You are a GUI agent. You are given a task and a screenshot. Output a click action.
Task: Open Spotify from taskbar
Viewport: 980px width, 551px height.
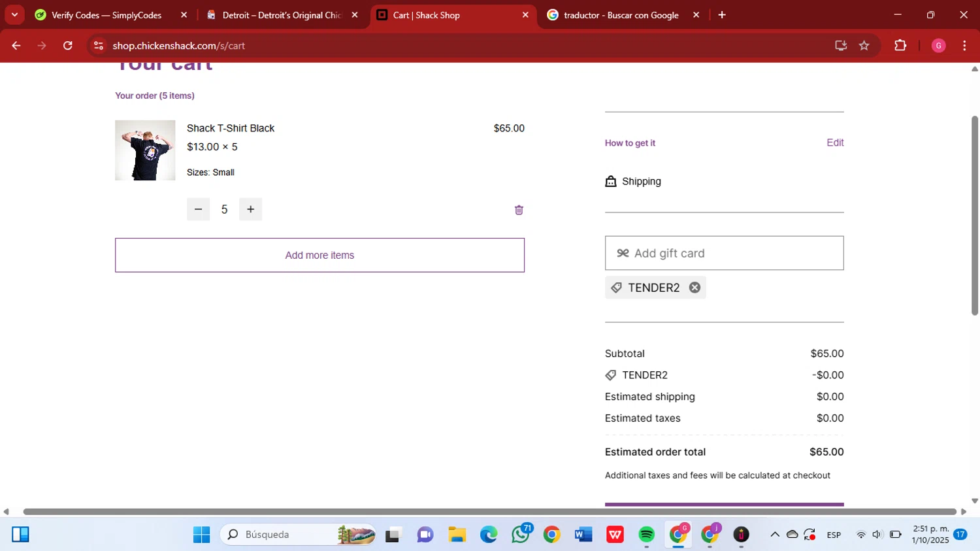(647, 535)
